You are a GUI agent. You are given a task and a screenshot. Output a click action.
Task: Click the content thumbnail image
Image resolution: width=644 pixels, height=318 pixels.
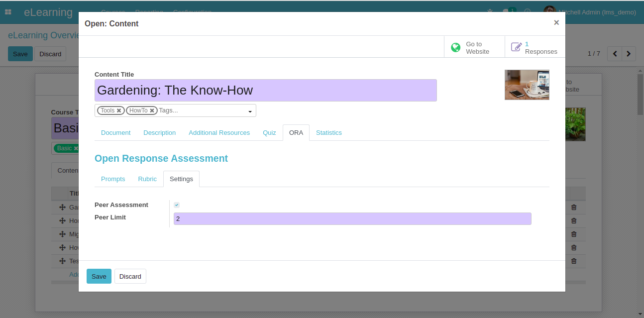point(527,85)
